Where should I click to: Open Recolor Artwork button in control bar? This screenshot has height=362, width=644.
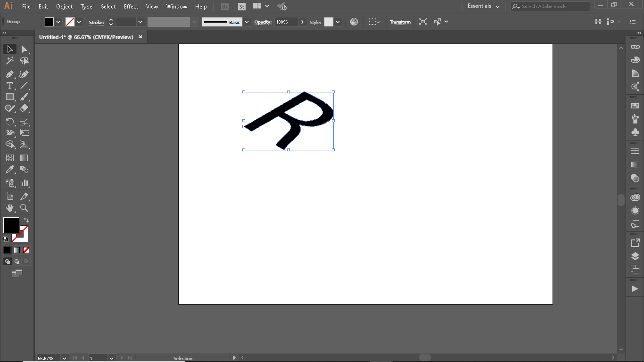354,22
